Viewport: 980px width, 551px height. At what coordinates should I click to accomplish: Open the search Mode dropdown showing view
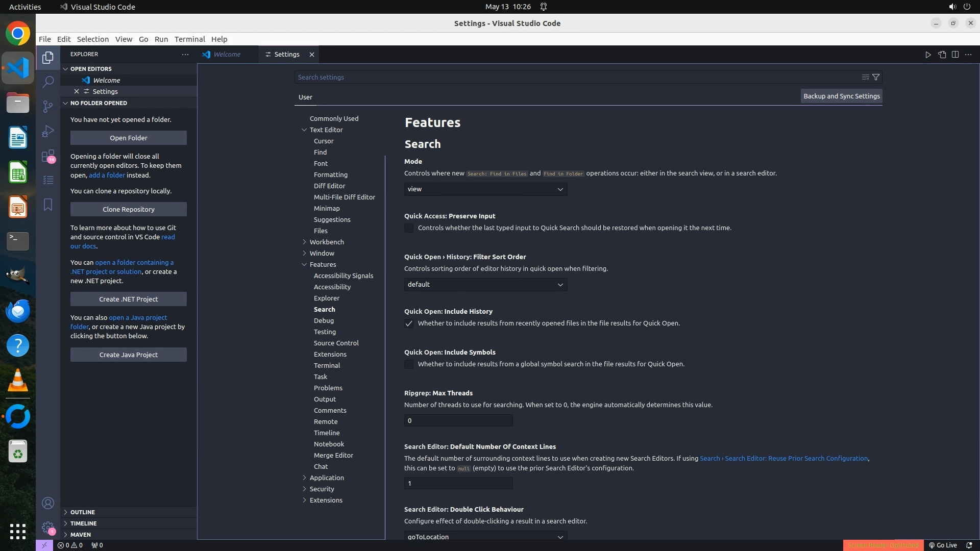[485, 189]
